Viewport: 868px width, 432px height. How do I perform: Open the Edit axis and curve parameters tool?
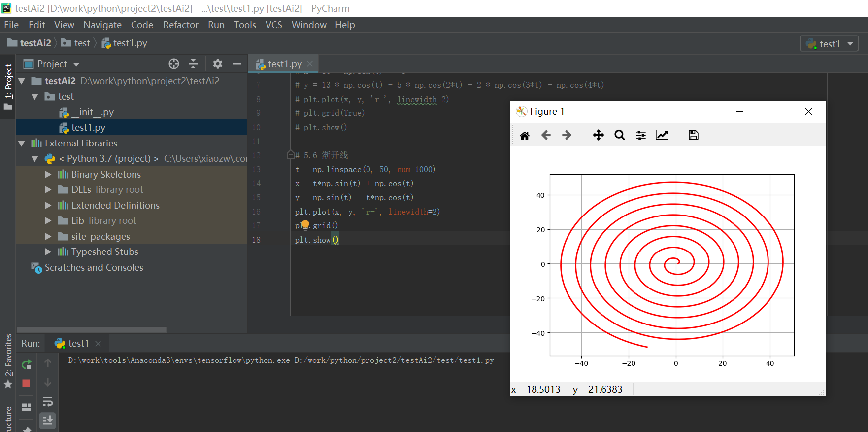(662, 135)
